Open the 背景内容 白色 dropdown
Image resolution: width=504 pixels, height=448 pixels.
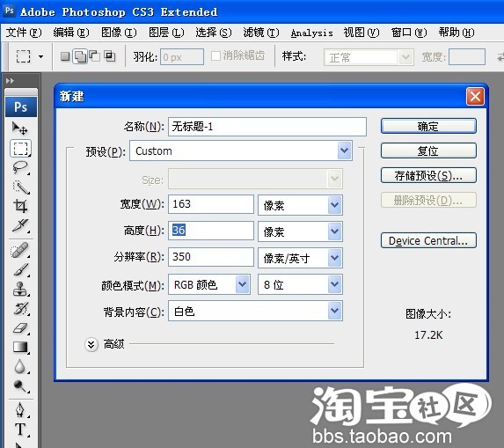(255, 311)
